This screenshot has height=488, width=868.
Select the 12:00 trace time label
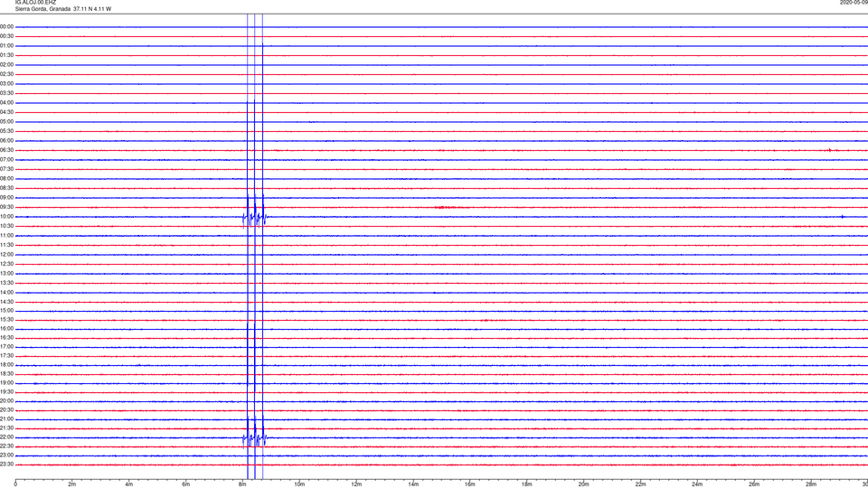(x=6, y=254)
